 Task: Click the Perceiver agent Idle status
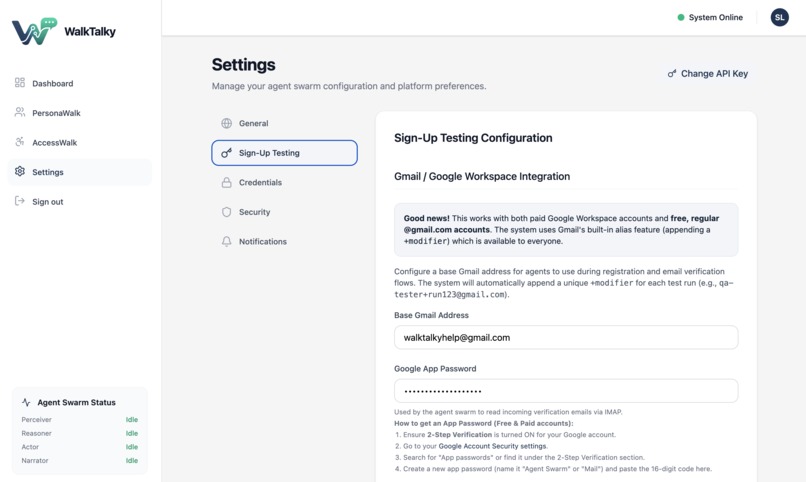pyautogui.click(x=132, y=420)
